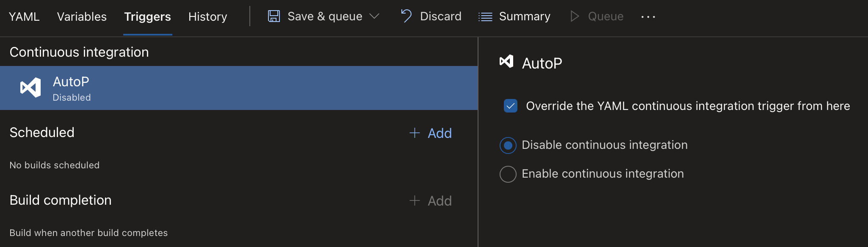
Task: Open the more actions ellipsis menu
Action: (648, 17)
